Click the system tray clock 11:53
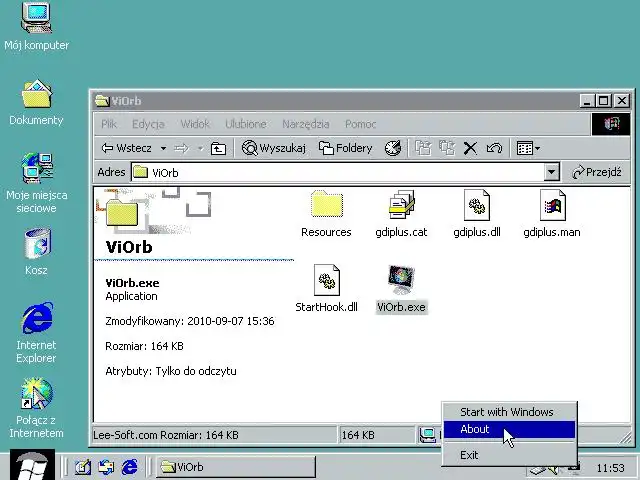640x480 pixels. [610, 468]
